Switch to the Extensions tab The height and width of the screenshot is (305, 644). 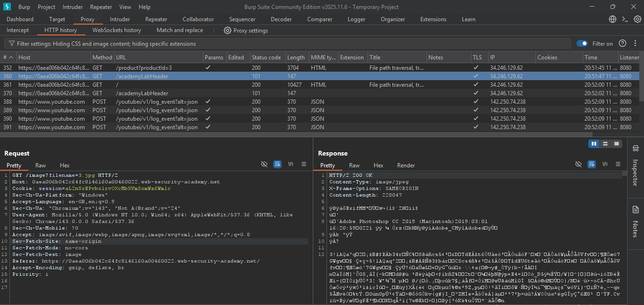tap(433, 19)
